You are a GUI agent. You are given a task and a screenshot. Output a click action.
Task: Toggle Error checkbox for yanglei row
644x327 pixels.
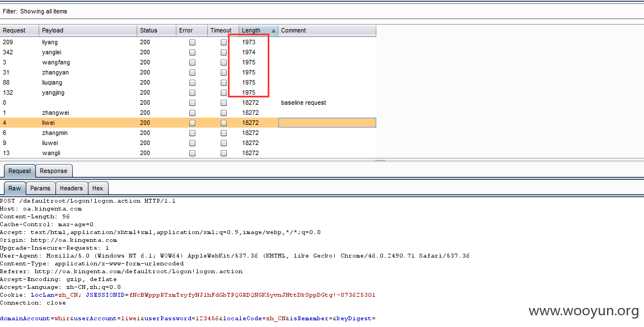click(192, 52)
